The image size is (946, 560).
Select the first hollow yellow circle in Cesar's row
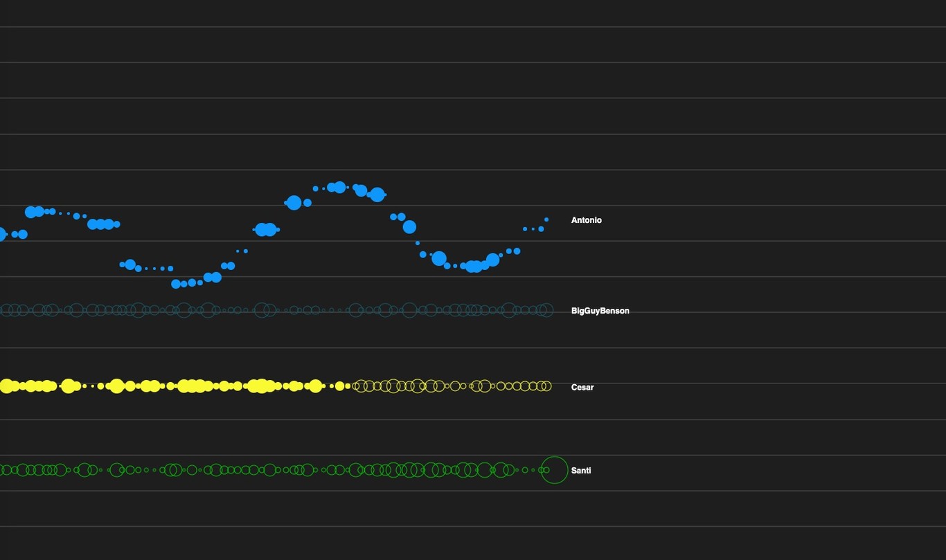[x=357, y=386]
